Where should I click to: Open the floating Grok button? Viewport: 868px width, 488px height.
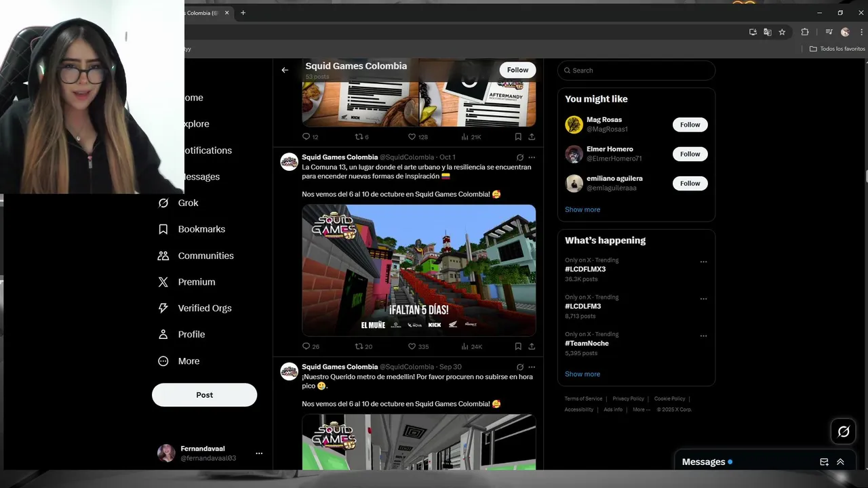click(x=844, y=431)
